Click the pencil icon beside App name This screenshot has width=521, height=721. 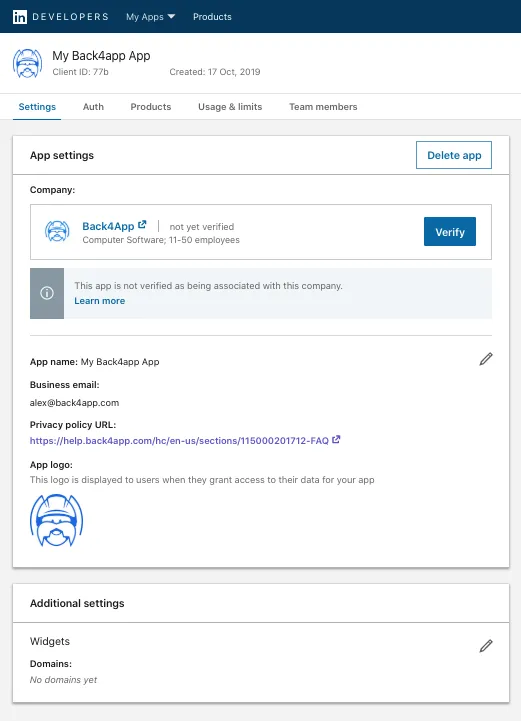pos(486,359)
